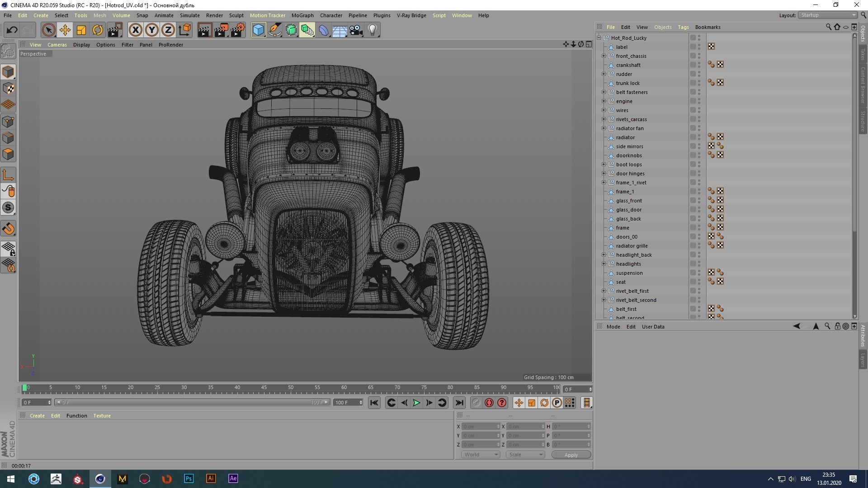
Task: Open After Effects from the taskbar
Action: 233,479
